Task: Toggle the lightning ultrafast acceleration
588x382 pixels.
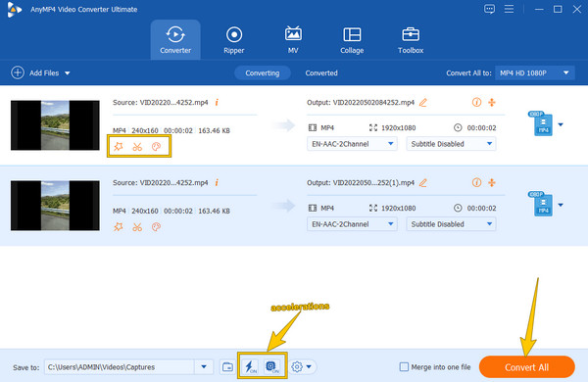Action: (x=251, y=366)
